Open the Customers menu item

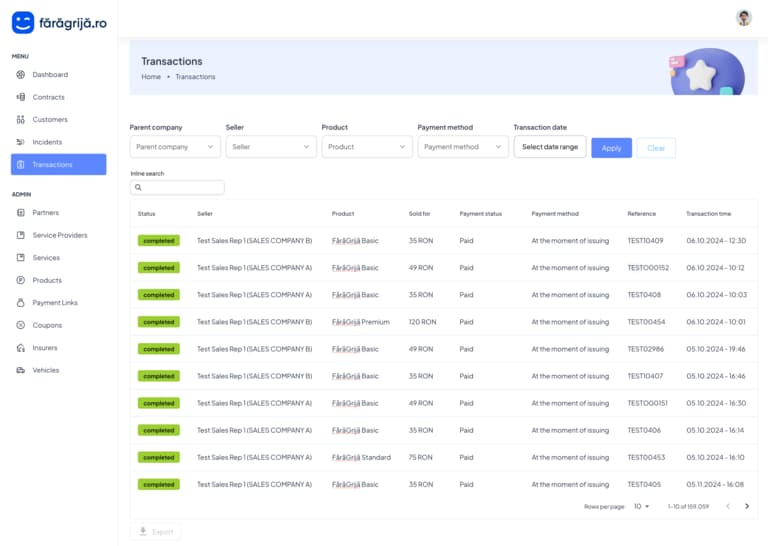pos(50,119)
